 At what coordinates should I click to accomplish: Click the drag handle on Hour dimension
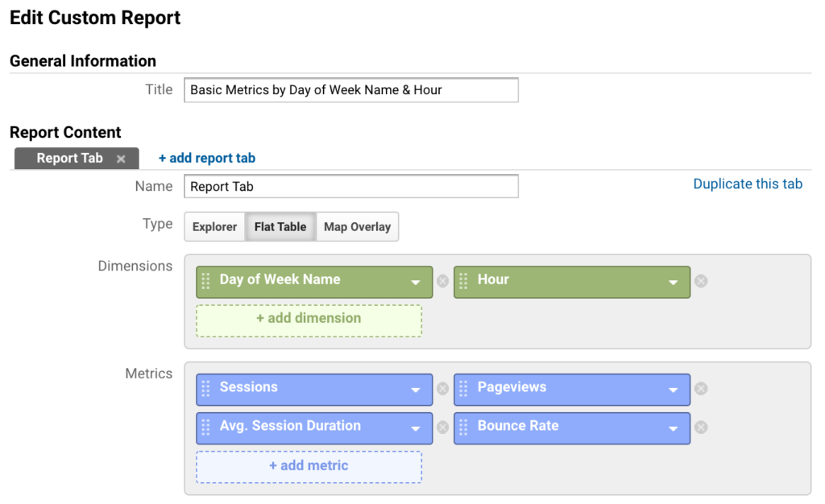[x=463, y=281]
